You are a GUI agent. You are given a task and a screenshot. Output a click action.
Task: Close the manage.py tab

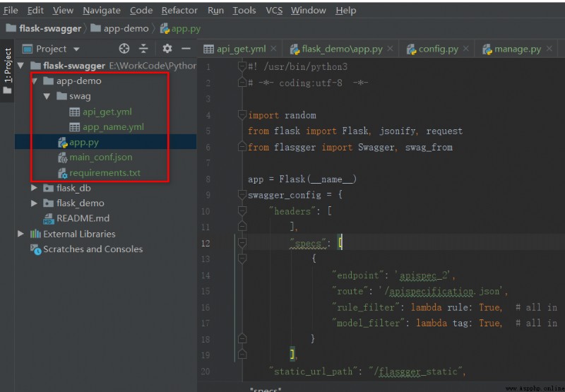549,48
